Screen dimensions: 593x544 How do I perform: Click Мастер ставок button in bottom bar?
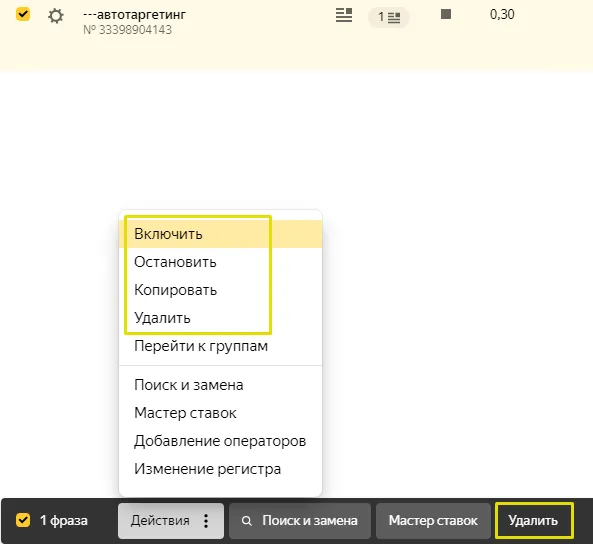[433, 521]
